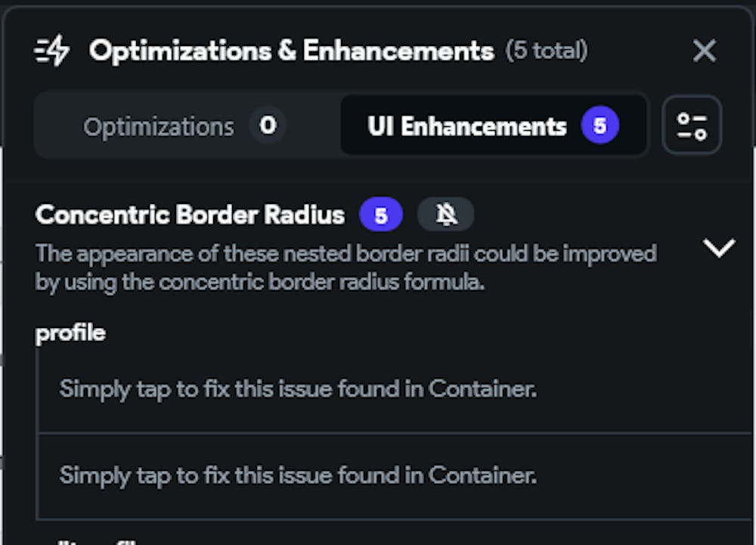756x545 pixels.
Task: Open the filter settings sliders button
Action: click(692, 125)
